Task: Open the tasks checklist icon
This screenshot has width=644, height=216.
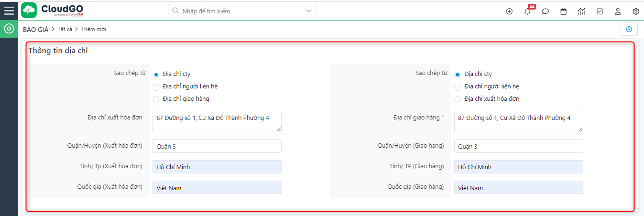Action: point(600,11)
